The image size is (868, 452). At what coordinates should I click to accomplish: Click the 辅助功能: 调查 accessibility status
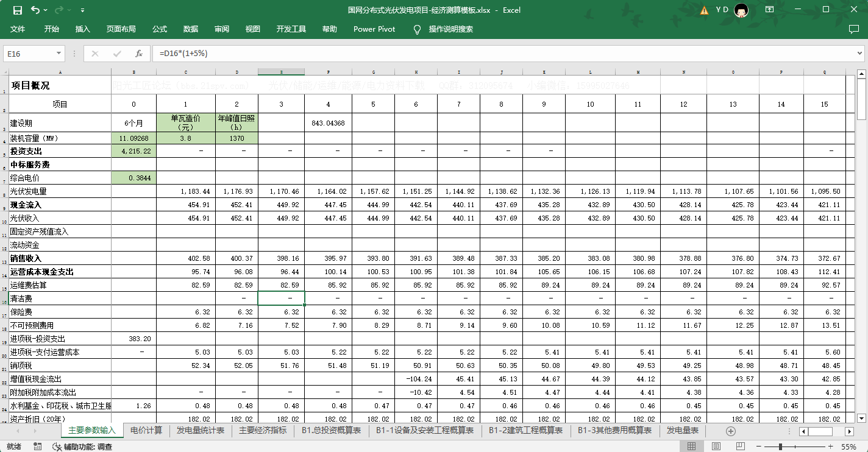click(82, 447)
